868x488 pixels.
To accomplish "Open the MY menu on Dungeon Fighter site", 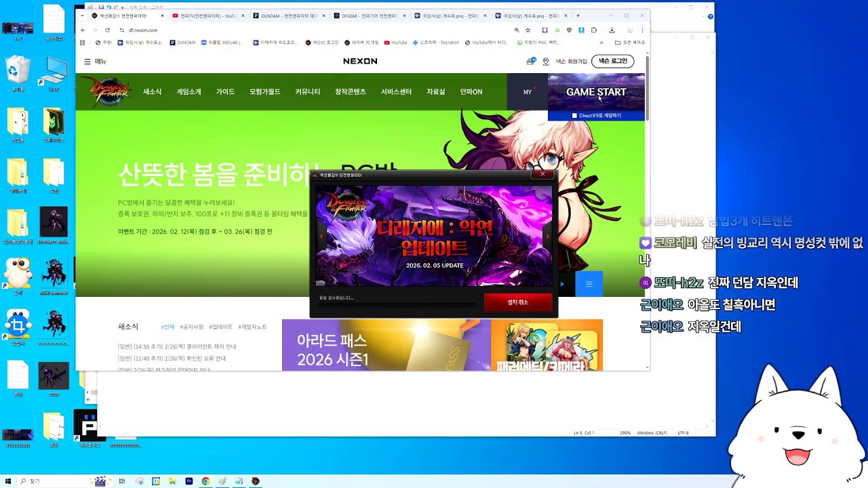I will pyautogui.click(x=528, y=92).
